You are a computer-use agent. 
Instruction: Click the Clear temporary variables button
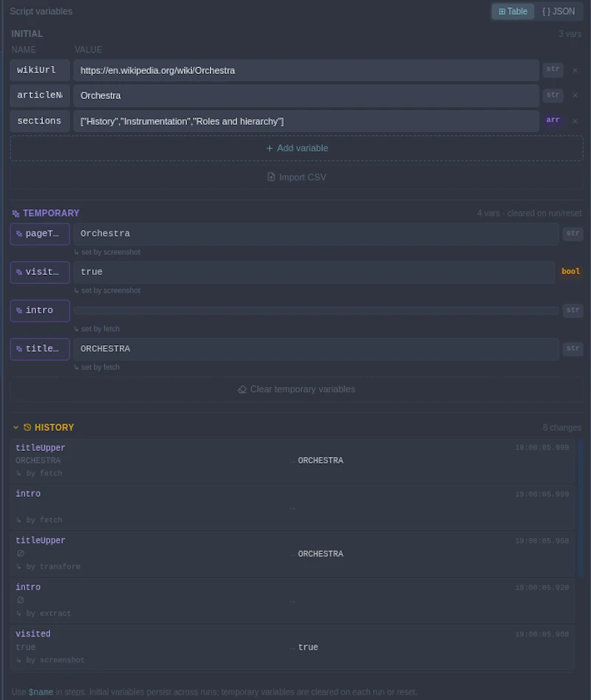297,390
